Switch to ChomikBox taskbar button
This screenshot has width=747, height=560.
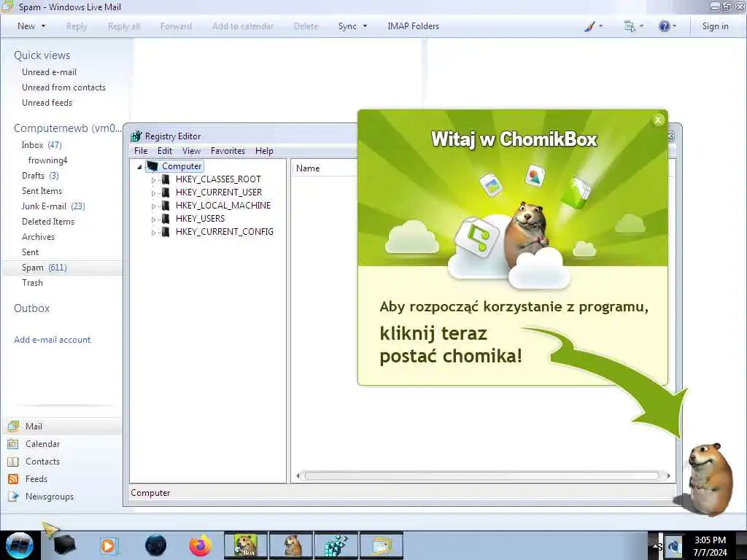coord(246,545)
